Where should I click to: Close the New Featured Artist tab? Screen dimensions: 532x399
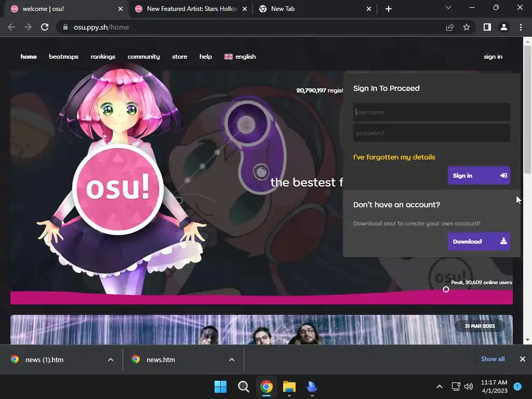pyautogui.click(x=245, y=9)
